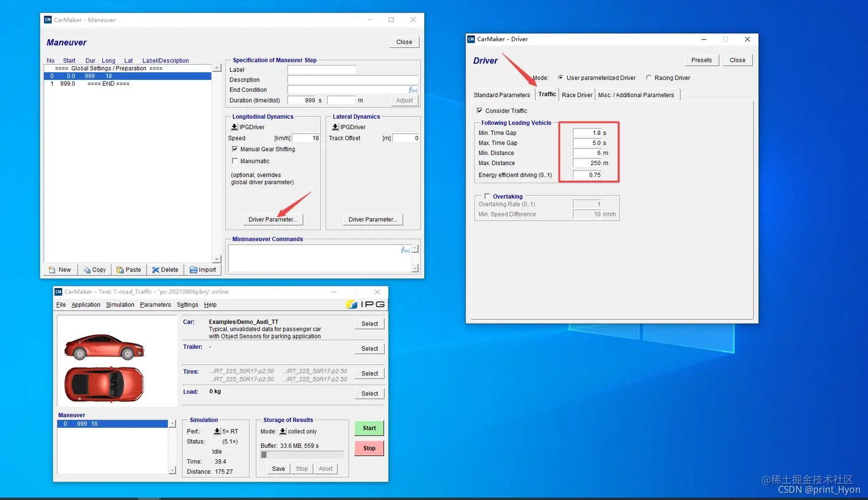Close the Maneuver dialog using the Close button
The height and width of the screenshot is (500, 868).
click(x=404, y=42)
